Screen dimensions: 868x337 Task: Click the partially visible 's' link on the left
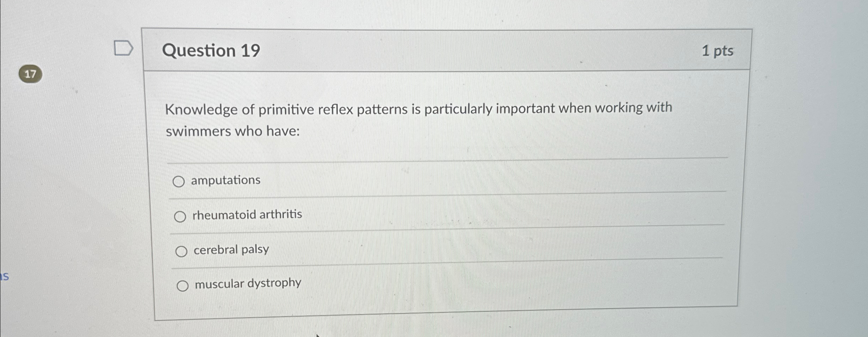click(4, 278)
